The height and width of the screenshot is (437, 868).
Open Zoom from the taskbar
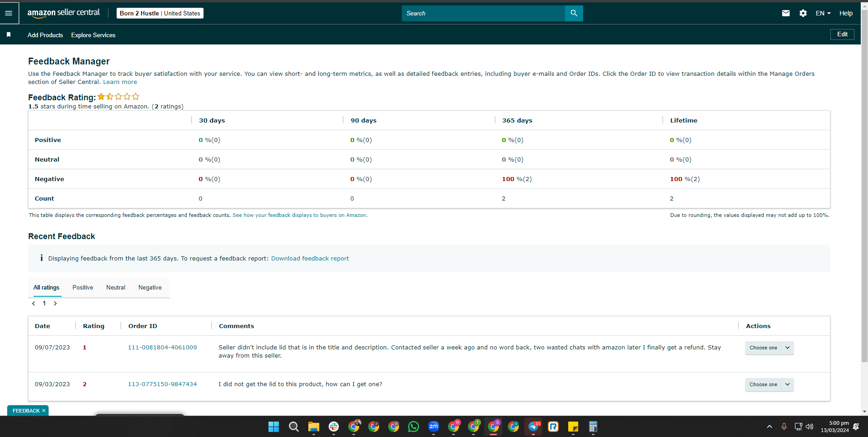click(x=434, y=427)
